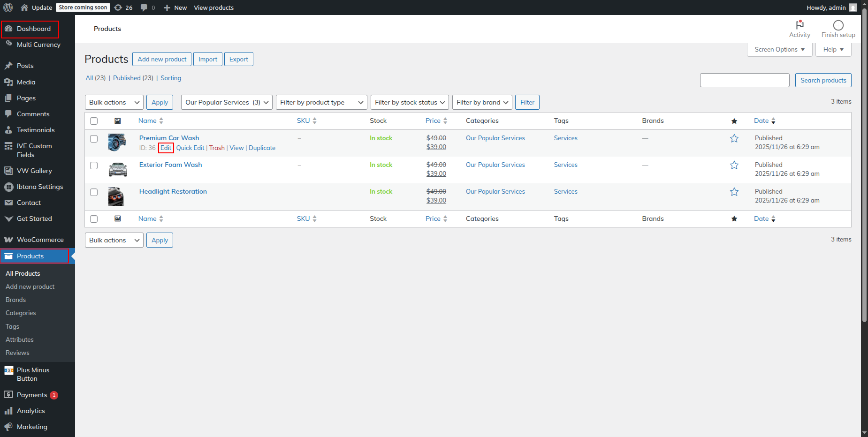Open WooCommerce in the sidebar menu
This screenshot has width=868, height=437.
click(40, 240)
